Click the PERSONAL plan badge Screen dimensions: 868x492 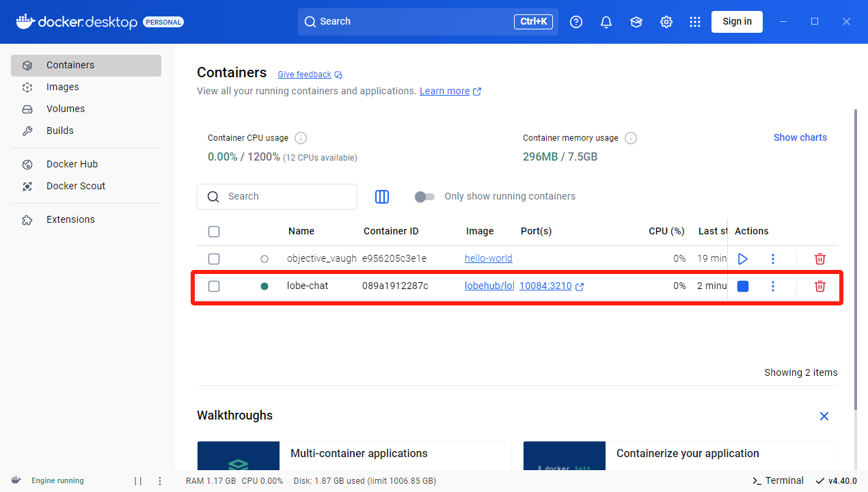pos(163,22)
